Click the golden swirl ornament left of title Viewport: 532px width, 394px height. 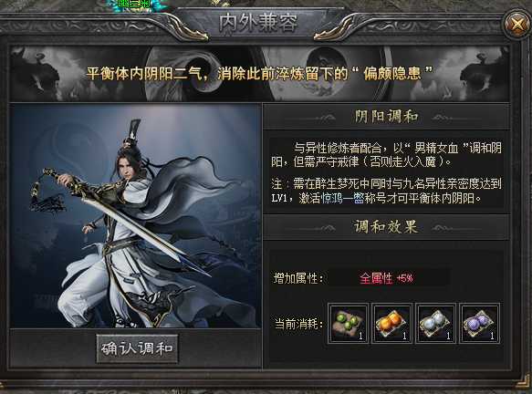(x=187, y=29)
